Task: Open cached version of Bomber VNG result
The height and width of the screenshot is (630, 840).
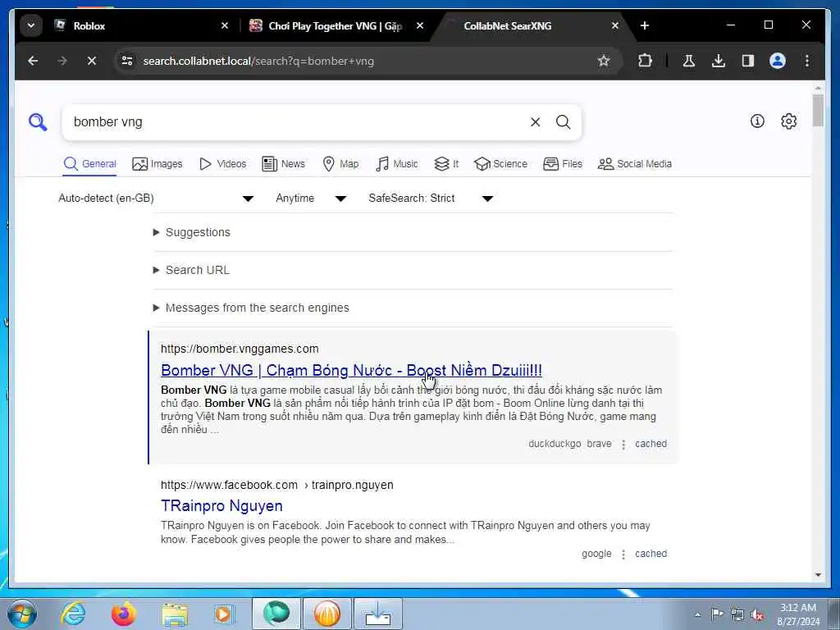Action: point(651,444)
